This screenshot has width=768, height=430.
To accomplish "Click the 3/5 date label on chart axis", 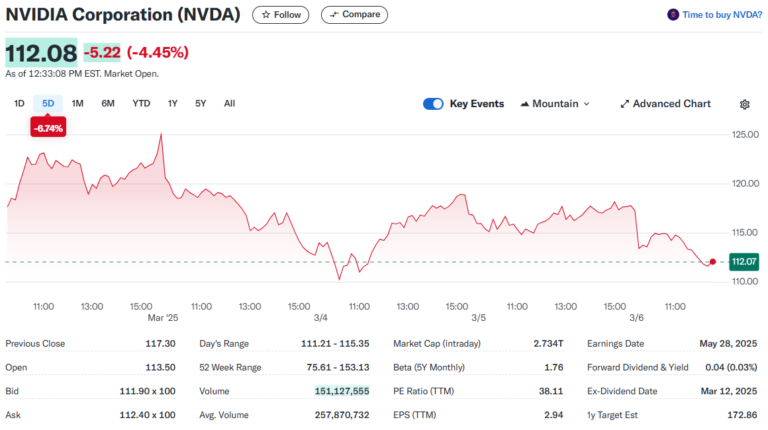I will pos(479,318).
